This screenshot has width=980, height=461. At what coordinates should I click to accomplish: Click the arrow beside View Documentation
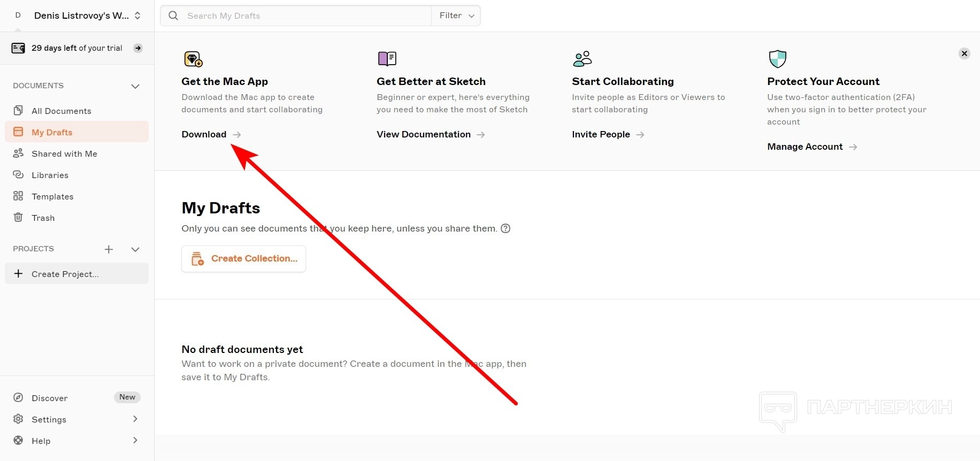pos(481,135)
